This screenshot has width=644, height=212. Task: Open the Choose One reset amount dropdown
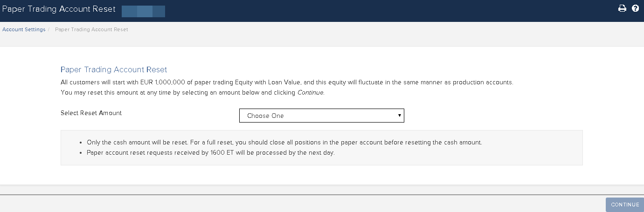coord(321,116)
